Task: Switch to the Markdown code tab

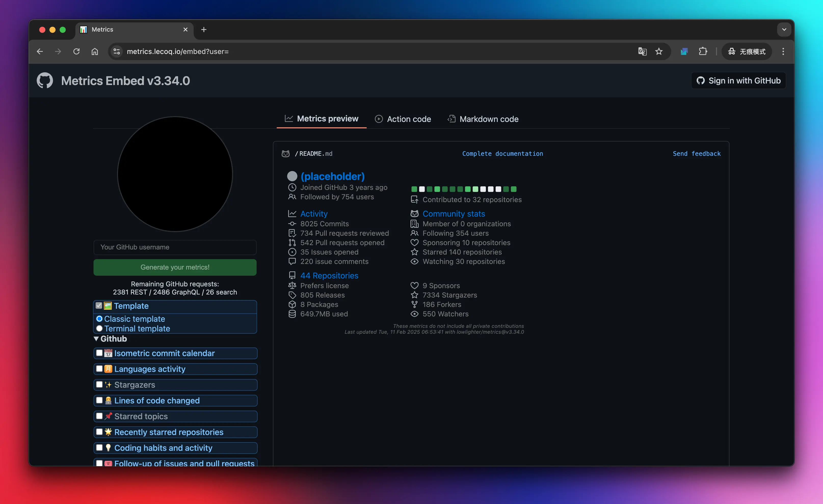Action: (x=483, y=119)
